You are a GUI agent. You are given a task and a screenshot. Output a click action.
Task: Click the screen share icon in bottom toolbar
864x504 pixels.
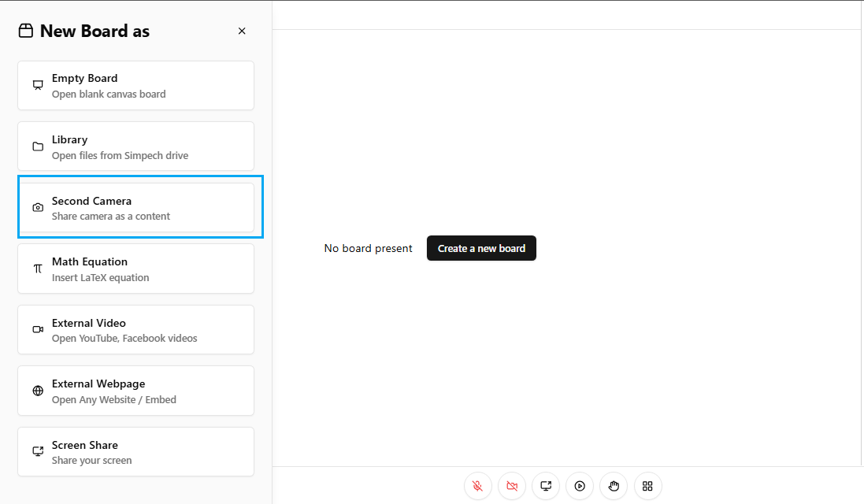click(x=546, y=486)
